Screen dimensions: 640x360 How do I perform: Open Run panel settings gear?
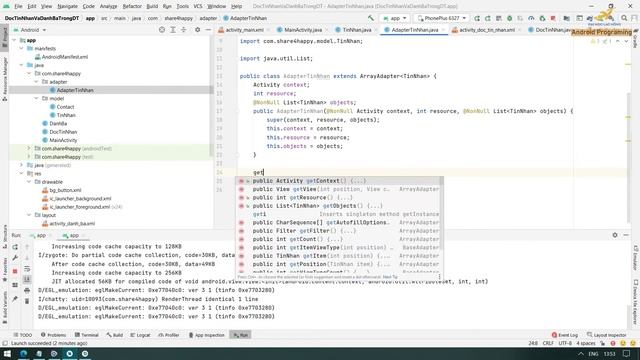click(615, 235)
